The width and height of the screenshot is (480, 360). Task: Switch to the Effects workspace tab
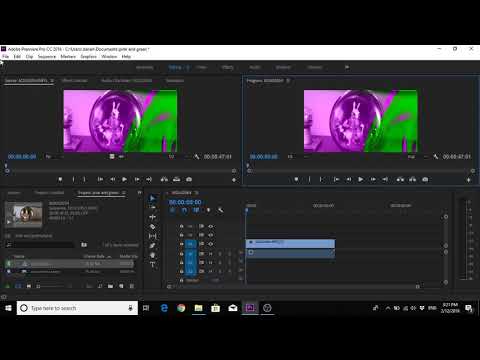(228, 67)
